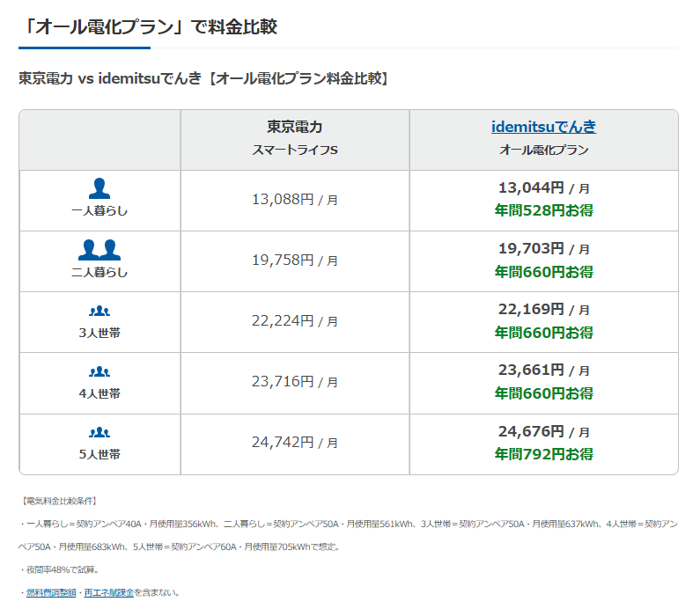
Task: Click the 22,224円 / 月 cell
Action: (295, 321)
